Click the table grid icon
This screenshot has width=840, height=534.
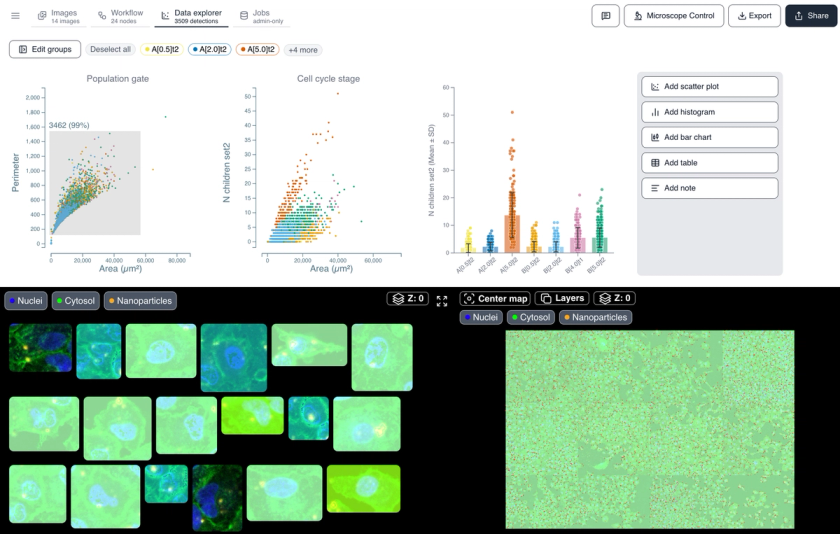coord(655,163)
